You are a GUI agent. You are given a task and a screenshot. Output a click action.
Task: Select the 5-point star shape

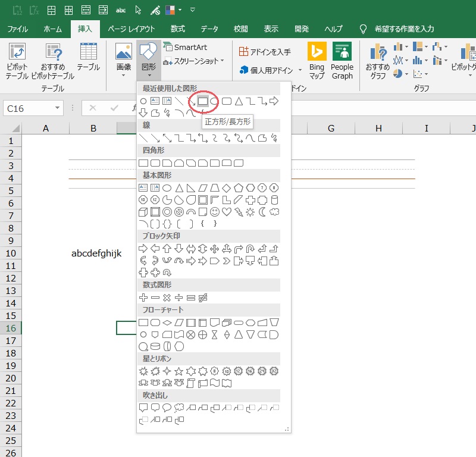click(x=179, y=371)
